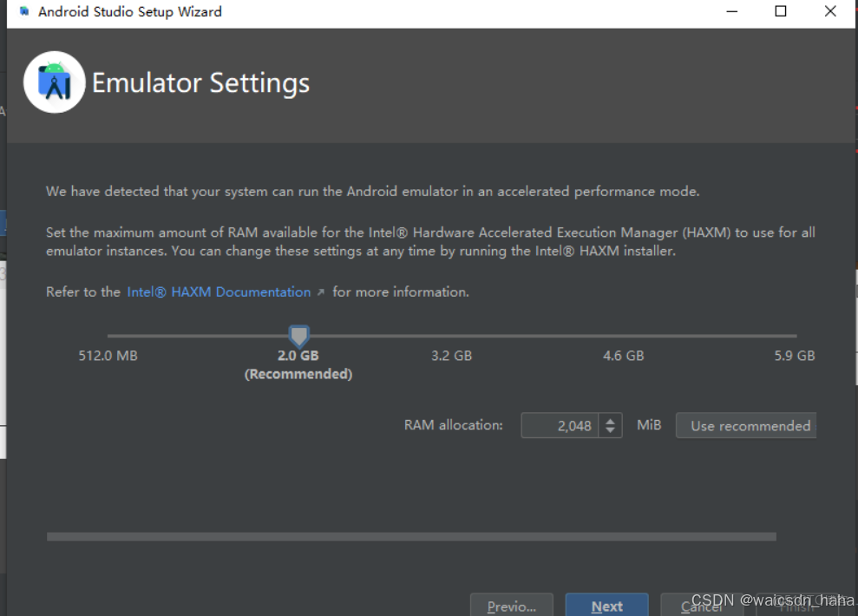Click the Previous button

tap(511, 604)
